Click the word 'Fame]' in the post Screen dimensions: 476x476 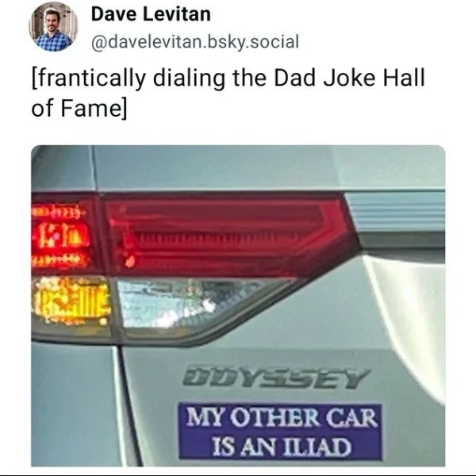tap(94, 109)
